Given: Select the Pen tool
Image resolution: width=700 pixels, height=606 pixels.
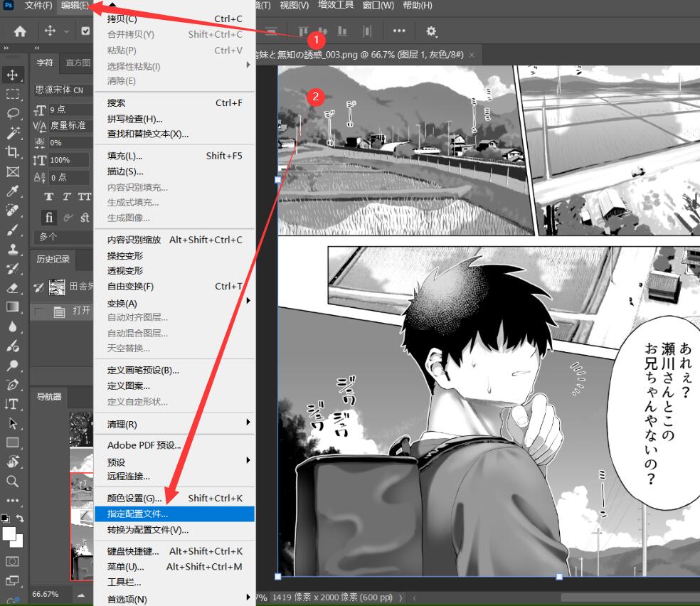Looking at the screenshot, I should tap(13, 385).
